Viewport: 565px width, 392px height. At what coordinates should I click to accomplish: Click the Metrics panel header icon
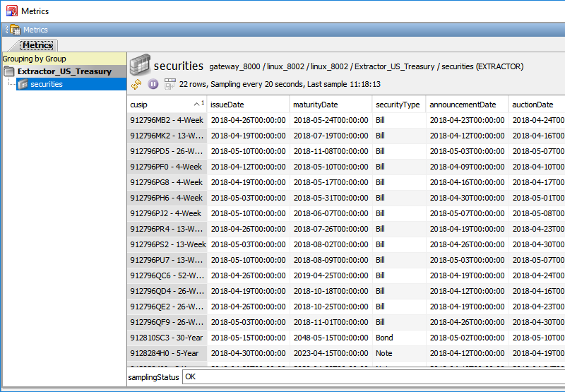tap(14, 30)
